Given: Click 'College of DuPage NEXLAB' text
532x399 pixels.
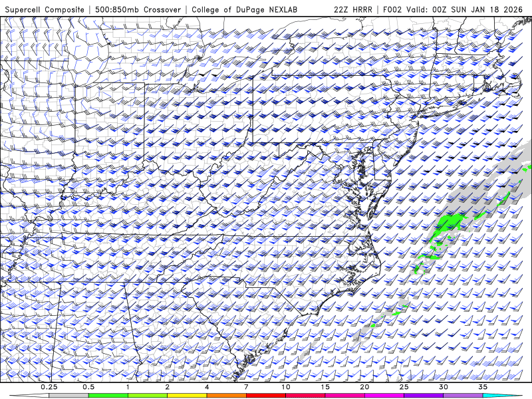Looking at the screenshot, I should coord(244,9).
